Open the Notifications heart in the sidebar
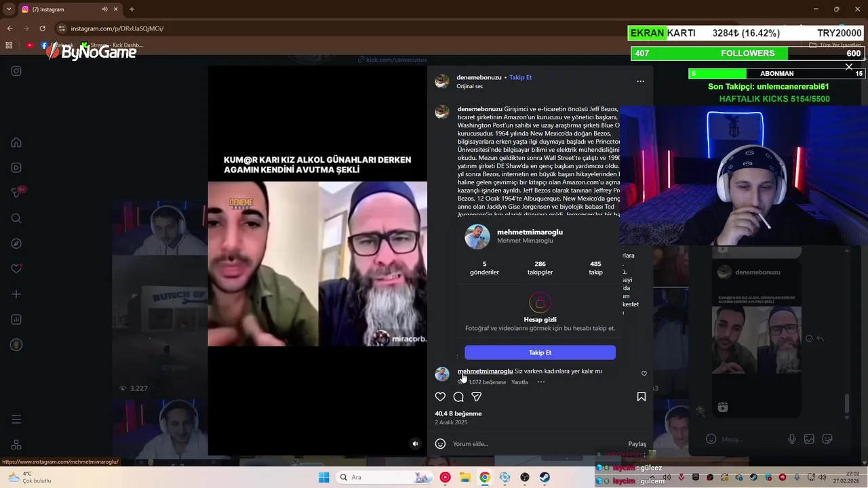Screen dimensions: 868x488 tap(16, 268)
